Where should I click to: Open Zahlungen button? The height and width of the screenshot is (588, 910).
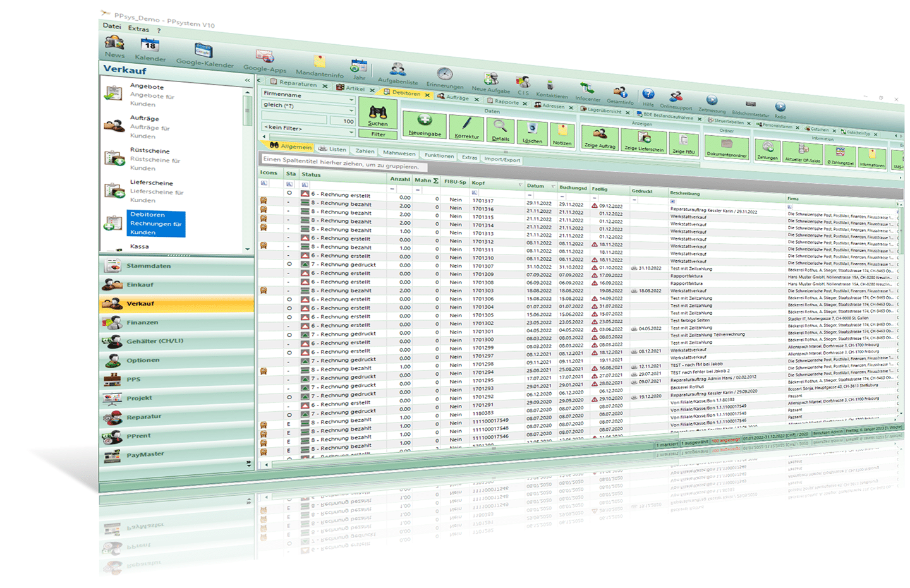coord(767,150)
